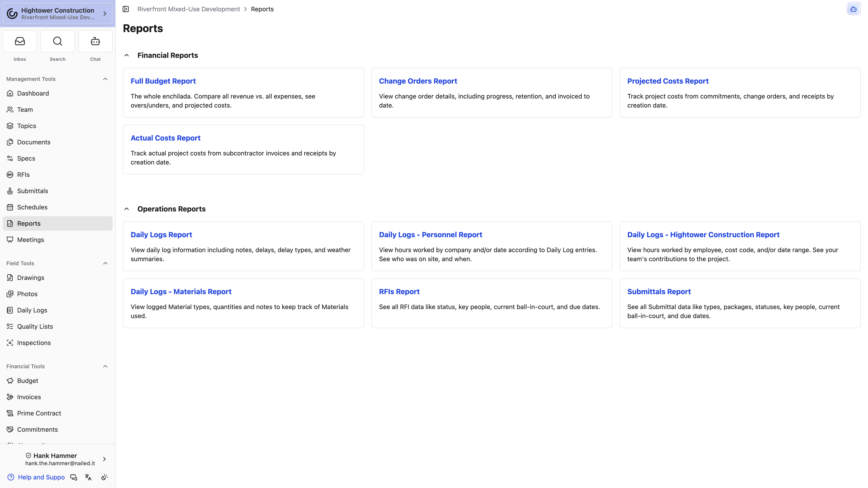This screenshot has width=868, height=488.
Task: Open the Search icon button
Action: tap(58, 41)
